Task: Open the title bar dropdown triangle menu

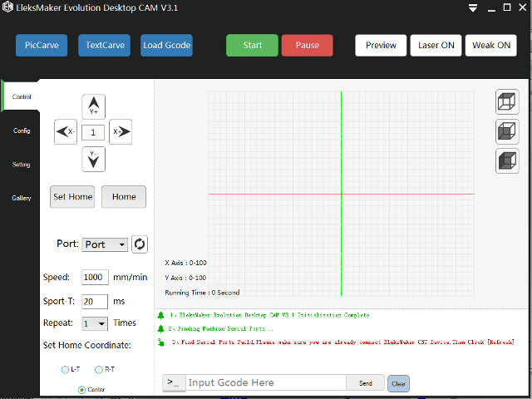Action: tap(473, 7)
